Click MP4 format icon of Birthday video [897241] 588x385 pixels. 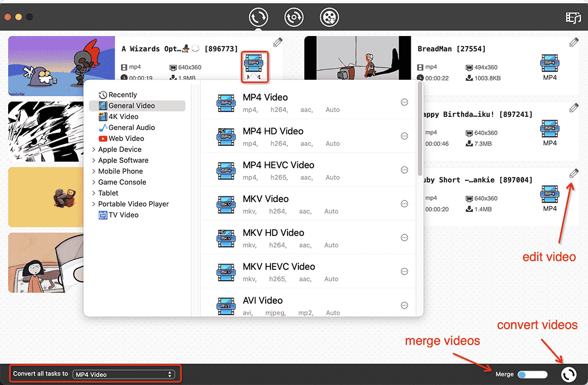[x=550, y=128]
